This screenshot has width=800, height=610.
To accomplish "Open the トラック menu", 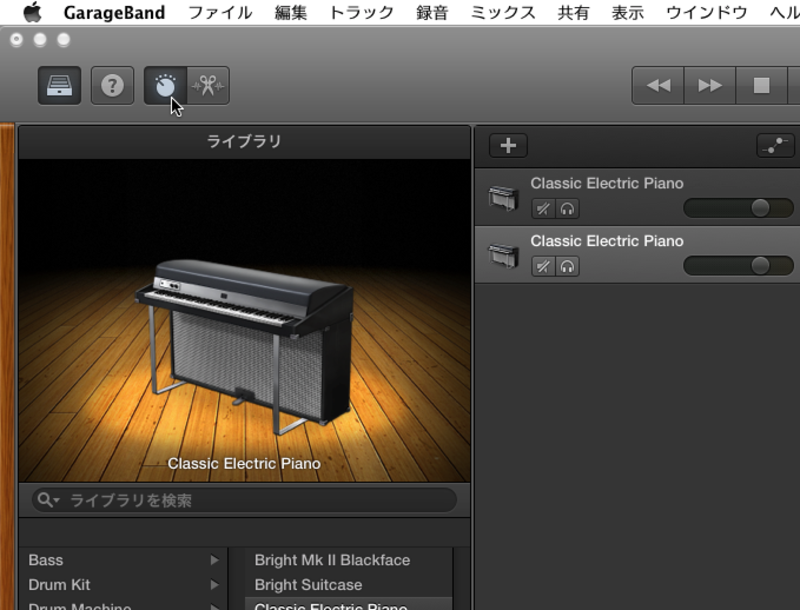I will coord(362,12).
